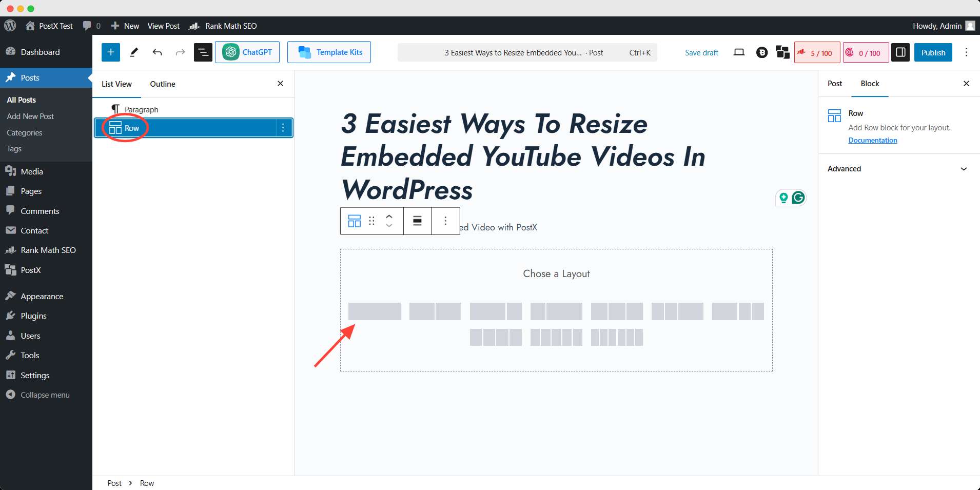Open Posts in the admin menu
The height and width of the screenshot is (490, 980).
pyautogui.click(x=46, y=78)
